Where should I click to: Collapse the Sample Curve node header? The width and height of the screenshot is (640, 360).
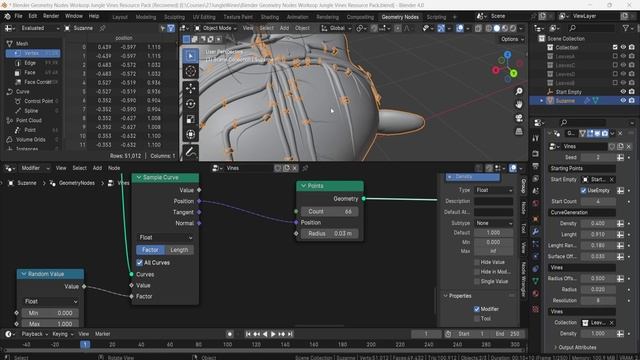(x=139, y=178)
